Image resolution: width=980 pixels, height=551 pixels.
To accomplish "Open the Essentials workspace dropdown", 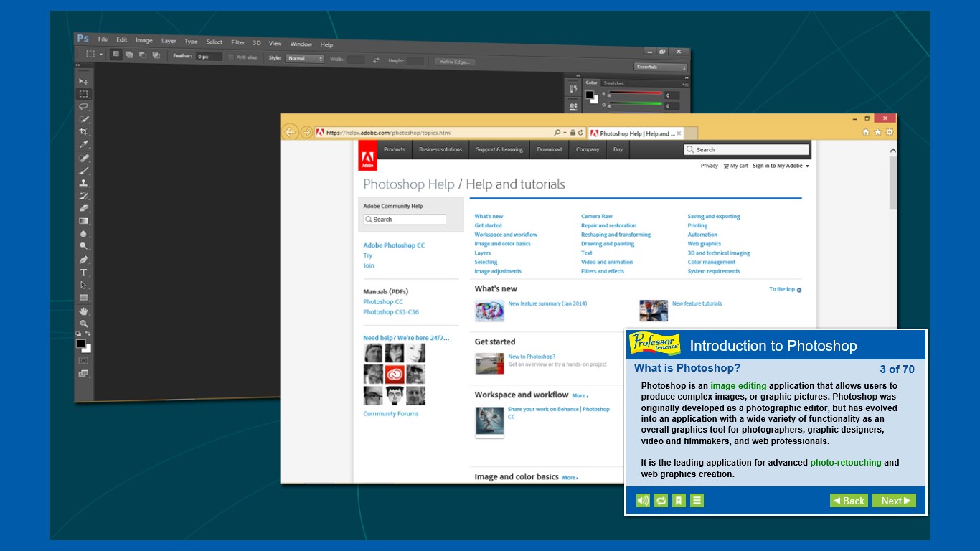I will click(661, 67).
